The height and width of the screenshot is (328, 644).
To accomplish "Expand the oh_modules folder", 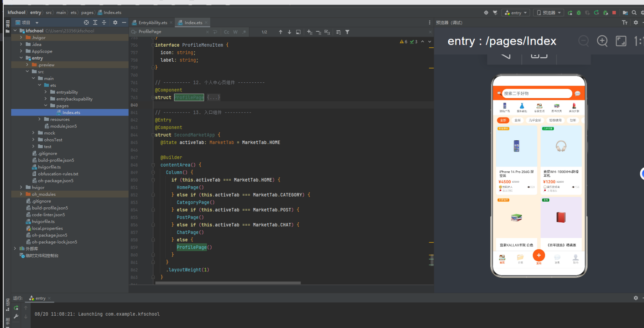I will [21, 194].
